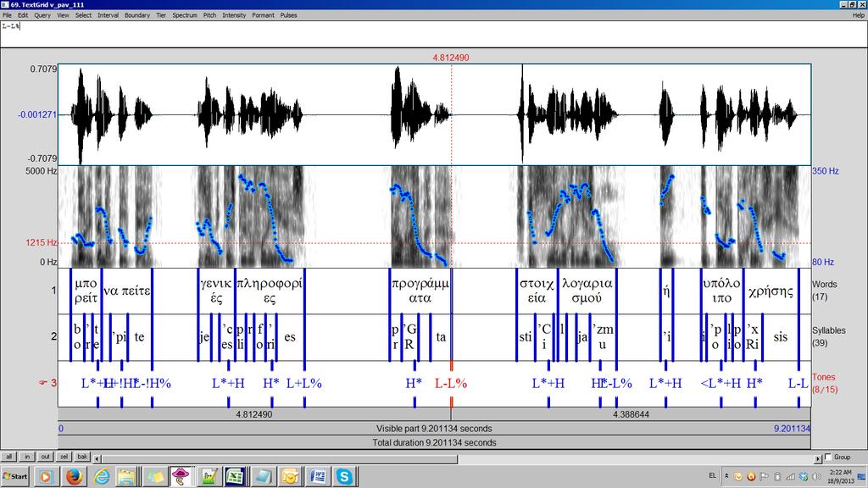Viewport: 868px width, 488px height.
Task: Select the red L-L% tone point
Action: coord(451,383)
